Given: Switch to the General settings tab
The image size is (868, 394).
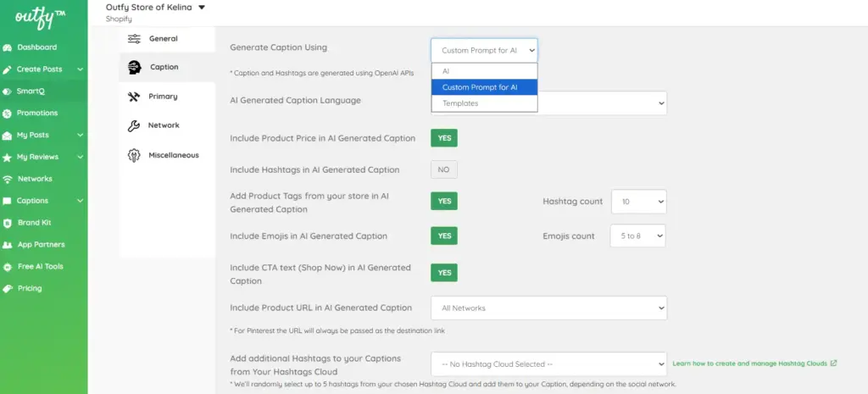Looking at the screenshot, I should 163,39.
